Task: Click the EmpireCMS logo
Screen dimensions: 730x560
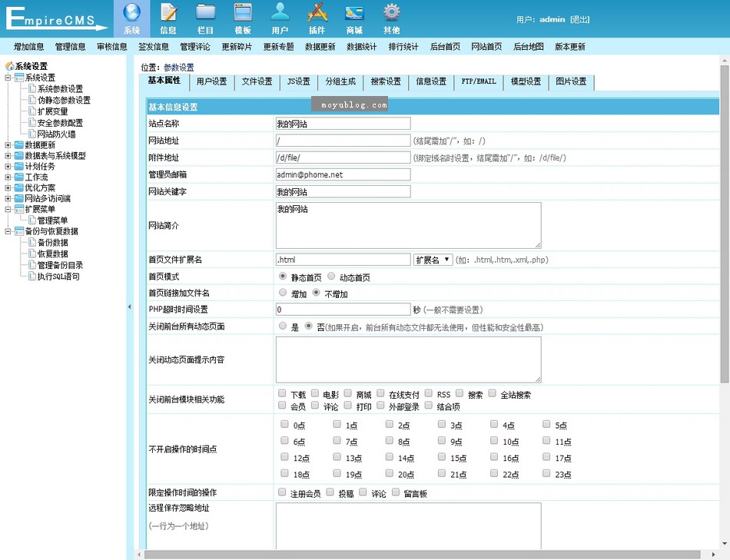Action: [x=56, y=19]
